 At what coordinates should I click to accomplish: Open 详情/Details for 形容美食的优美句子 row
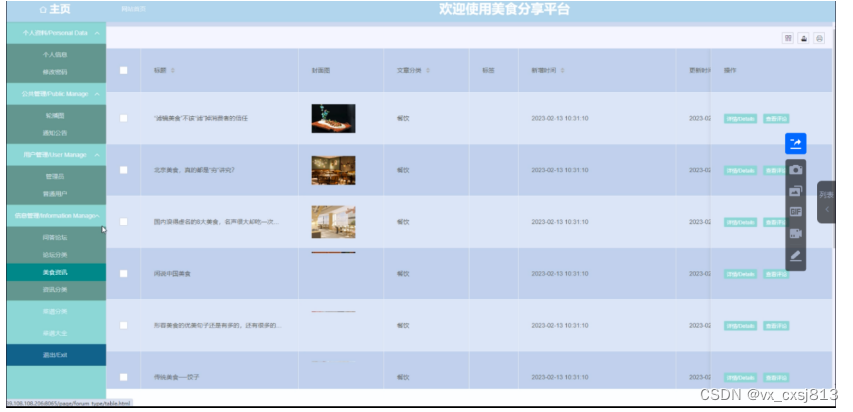(x=740, y=326)
